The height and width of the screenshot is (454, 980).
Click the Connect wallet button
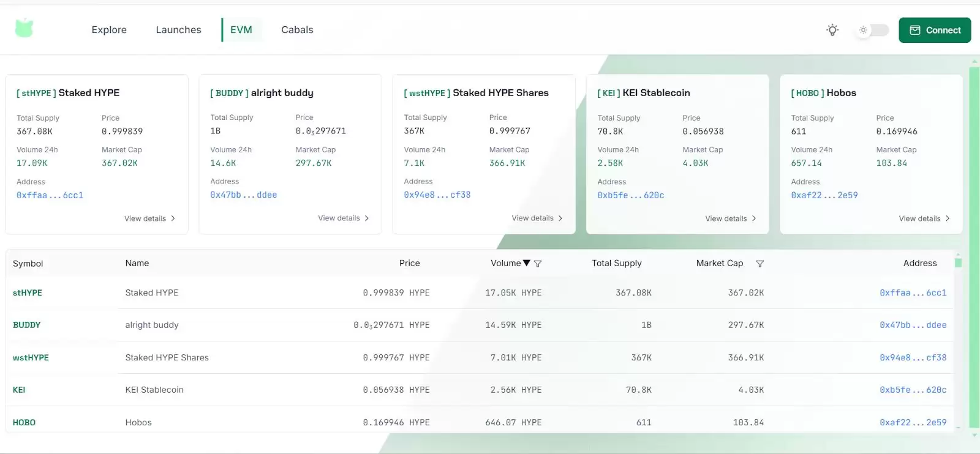[935, 30]
